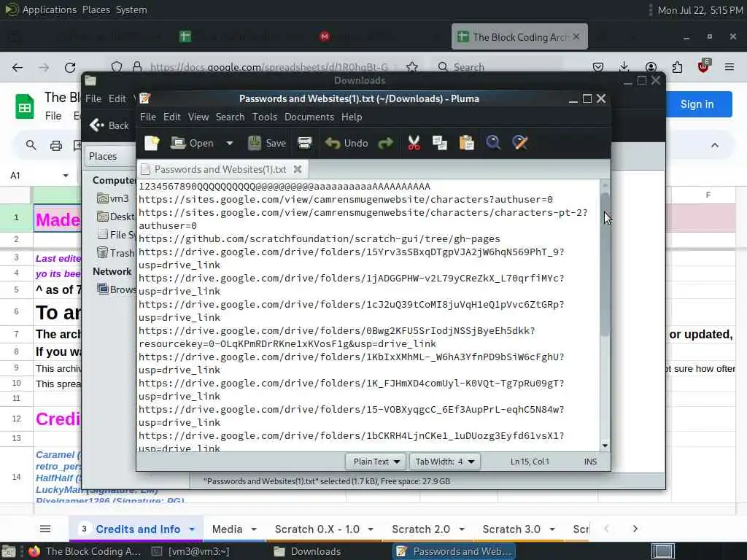The image size is (747, 560).
Task: Open the Places selector in Downloads sidebar
Action: point(111,156)
